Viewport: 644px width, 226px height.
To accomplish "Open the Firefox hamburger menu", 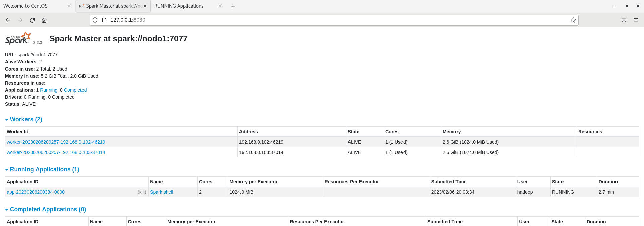I will [x=636, y=20].
